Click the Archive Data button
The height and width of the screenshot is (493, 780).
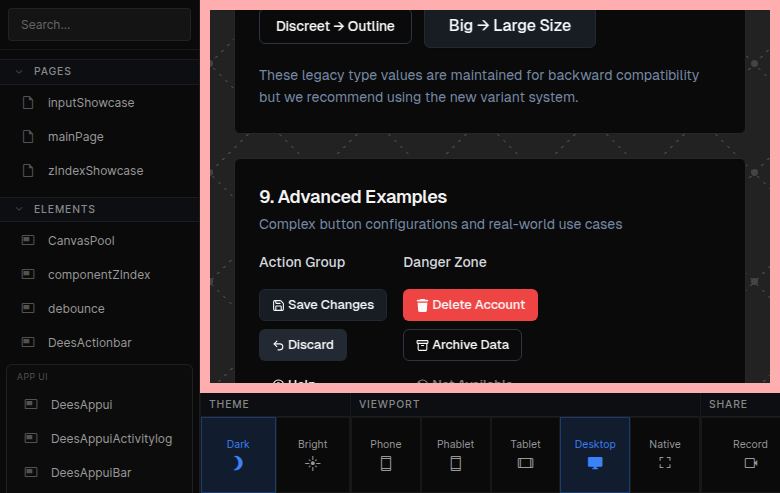pyautogui.click(x=462, y=345)
